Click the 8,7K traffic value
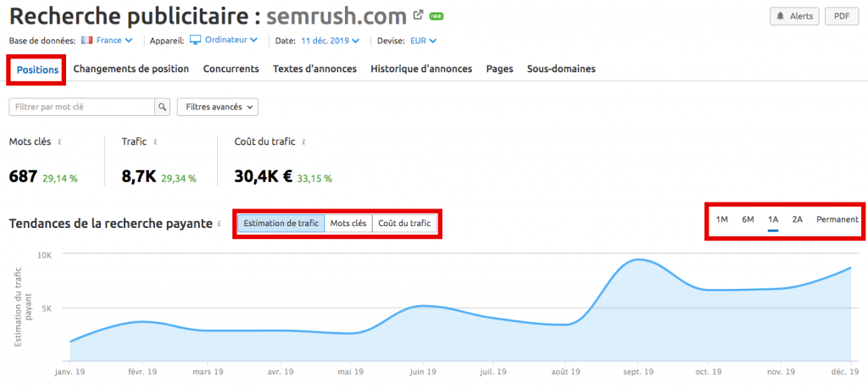The width and height of the screenshot is (868, 388). coord(139,178)
